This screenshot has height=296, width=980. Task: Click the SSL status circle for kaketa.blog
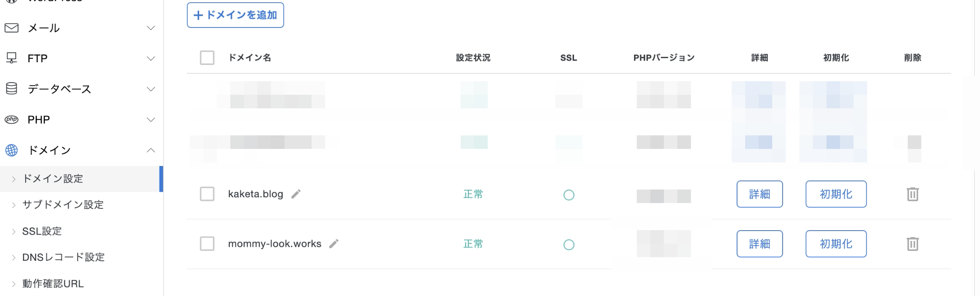[x=569, y=195]
